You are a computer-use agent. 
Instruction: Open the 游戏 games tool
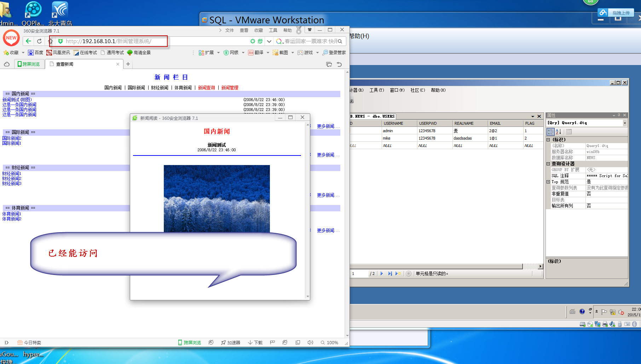tap(305, 53)
